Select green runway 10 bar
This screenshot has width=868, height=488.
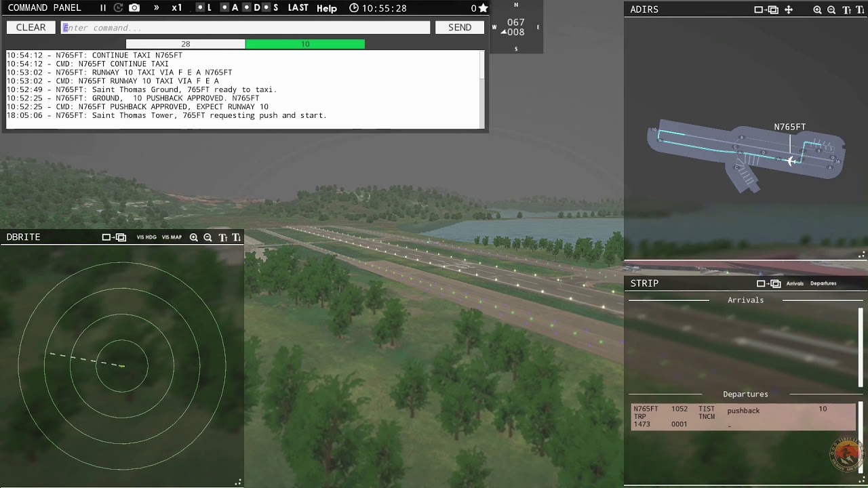(x=305, y=44)
